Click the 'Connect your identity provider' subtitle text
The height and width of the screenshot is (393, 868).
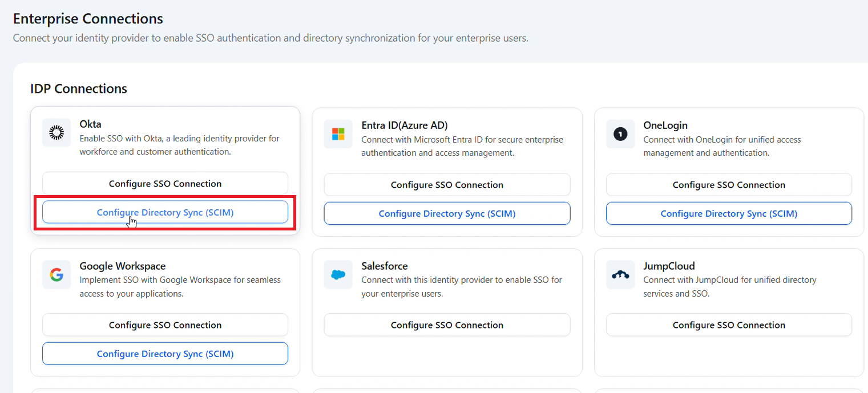[x=271, y=38]
